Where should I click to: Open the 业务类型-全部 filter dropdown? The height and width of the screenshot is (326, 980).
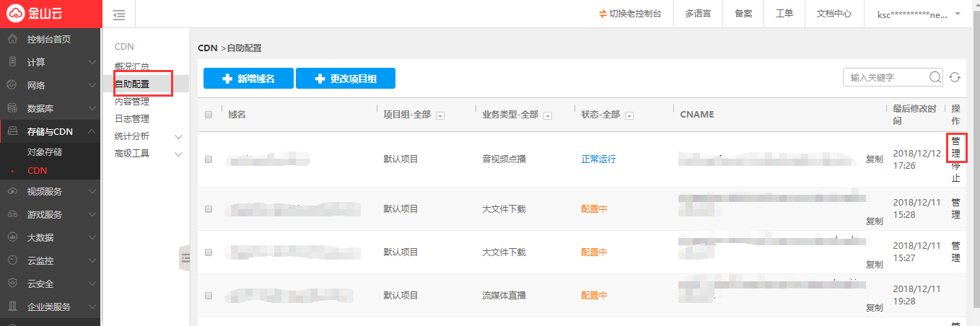click(547, 115)
